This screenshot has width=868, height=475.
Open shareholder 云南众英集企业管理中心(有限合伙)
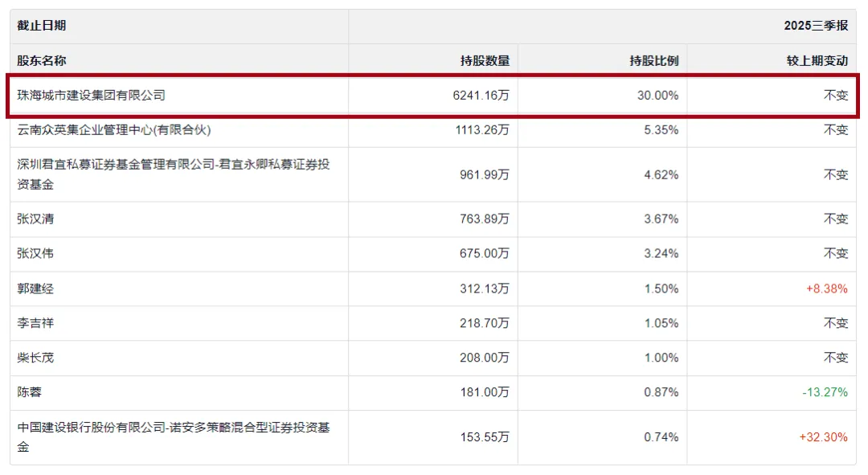(x=114, y=129)
